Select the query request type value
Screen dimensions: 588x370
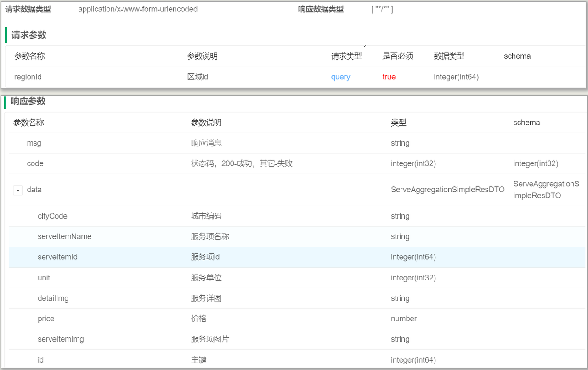coord(340,77)
